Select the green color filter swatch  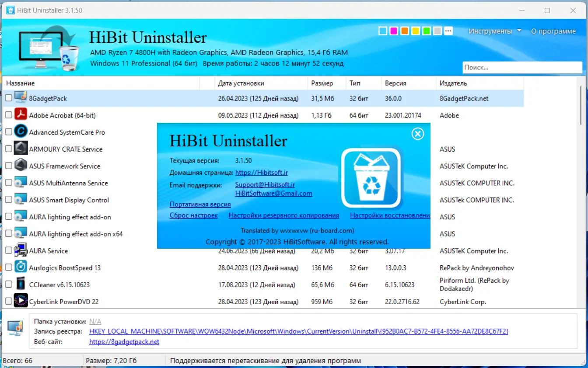pyautogui.click(x=426, y=31)
